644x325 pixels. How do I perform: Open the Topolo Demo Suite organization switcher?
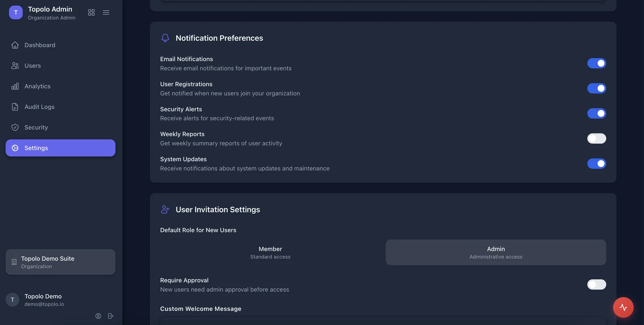[60, 262]
